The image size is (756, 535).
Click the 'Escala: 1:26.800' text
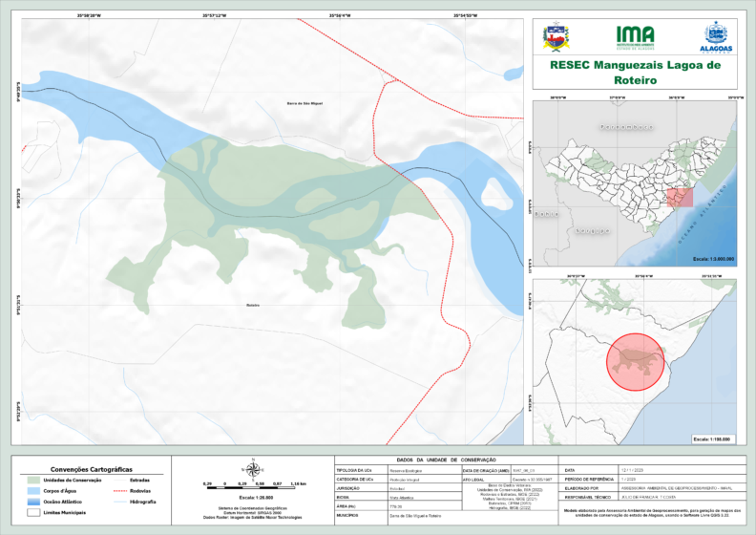(x=256, y=498)
